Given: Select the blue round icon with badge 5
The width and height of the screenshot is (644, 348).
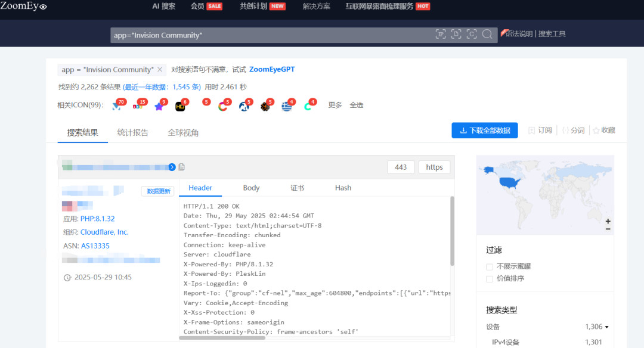Looking at the screenshot, I should pyautogui.click(x=244, y=106).
